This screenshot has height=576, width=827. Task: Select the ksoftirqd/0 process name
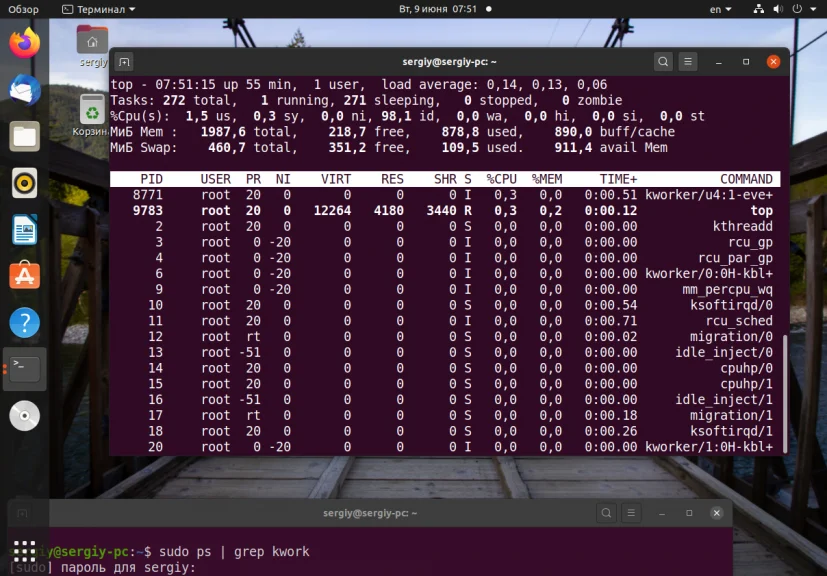tap(732, 305)
